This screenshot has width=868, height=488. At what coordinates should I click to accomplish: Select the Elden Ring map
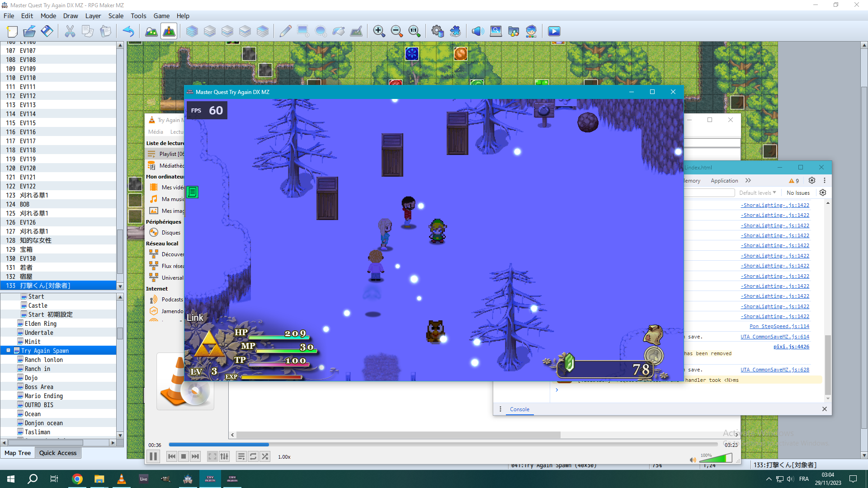pos(41,324)
